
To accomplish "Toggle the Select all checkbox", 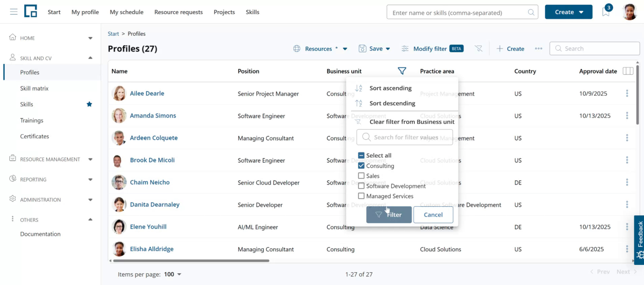I will (361, 155).
